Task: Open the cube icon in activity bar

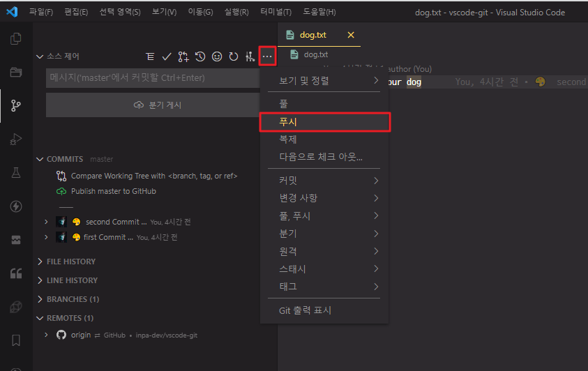Action: 16,307
